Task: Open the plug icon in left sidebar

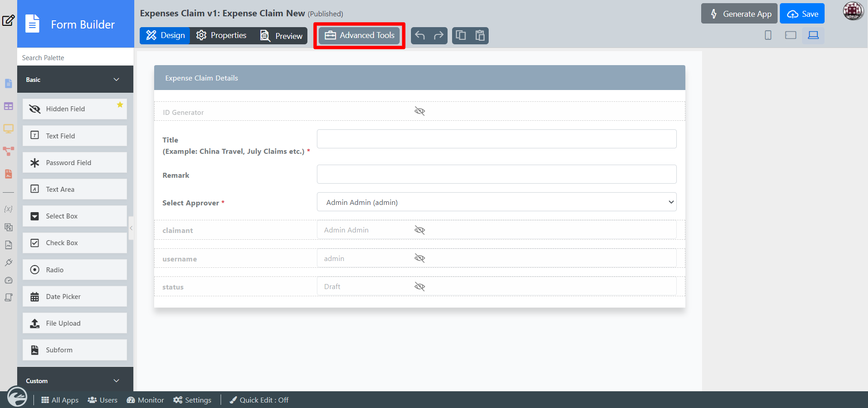Action: (9, 262)
